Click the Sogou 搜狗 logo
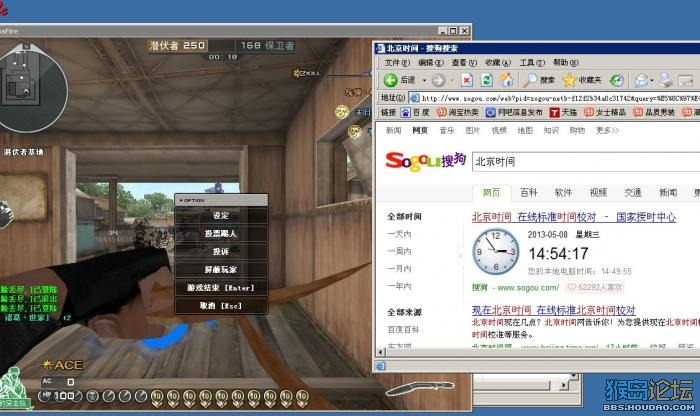 click(x=425, y=161)
